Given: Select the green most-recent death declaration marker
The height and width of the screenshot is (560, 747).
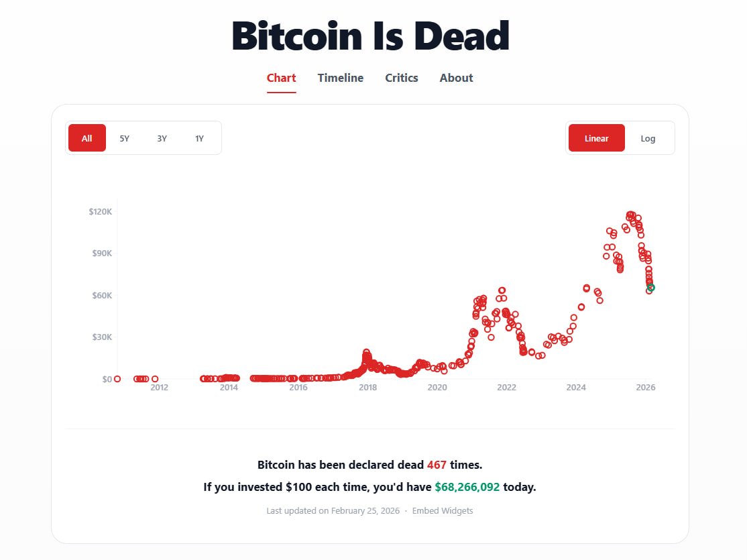Looking at the screenshot, I should tap(650, 288).
